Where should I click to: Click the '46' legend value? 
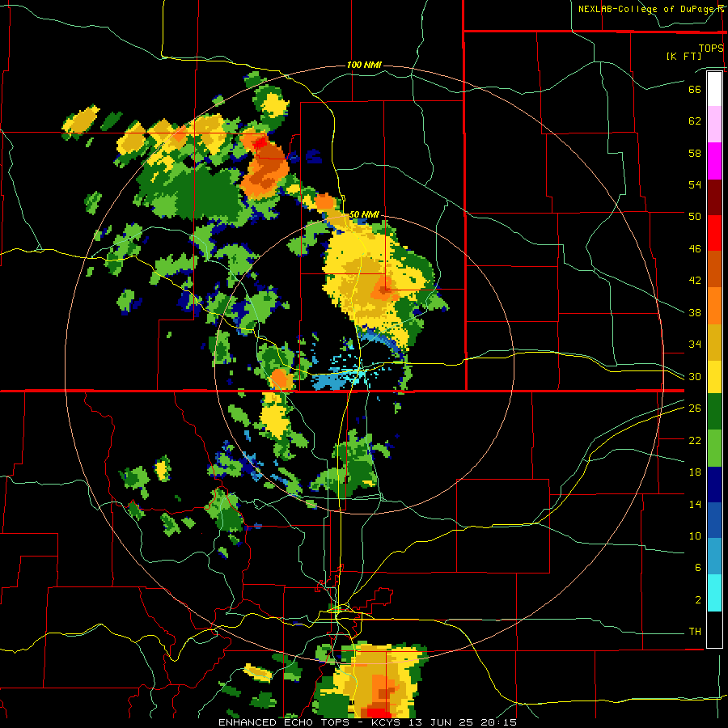point(695,249)
